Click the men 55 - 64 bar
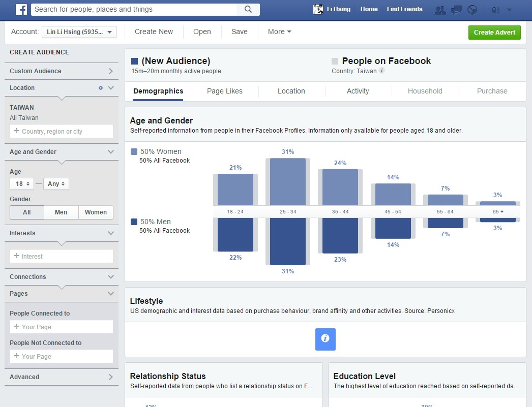The image size is (532, 407). click(x=446, y=223)
